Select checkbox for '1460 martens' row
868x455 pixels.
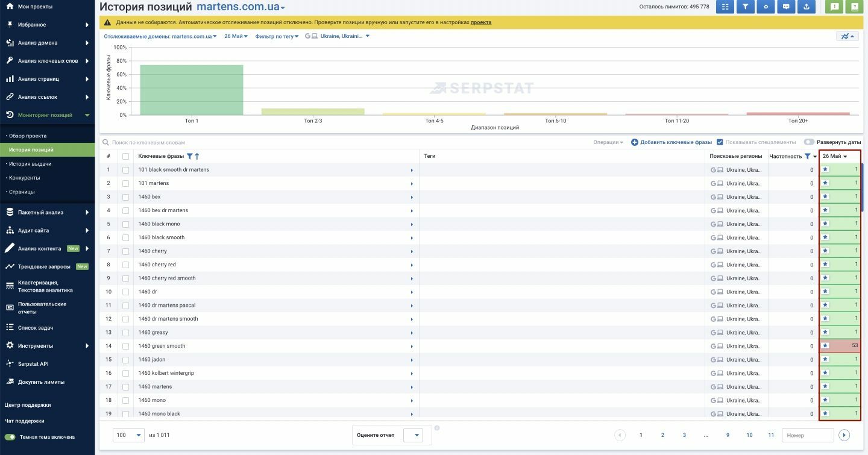pos(125,387)
